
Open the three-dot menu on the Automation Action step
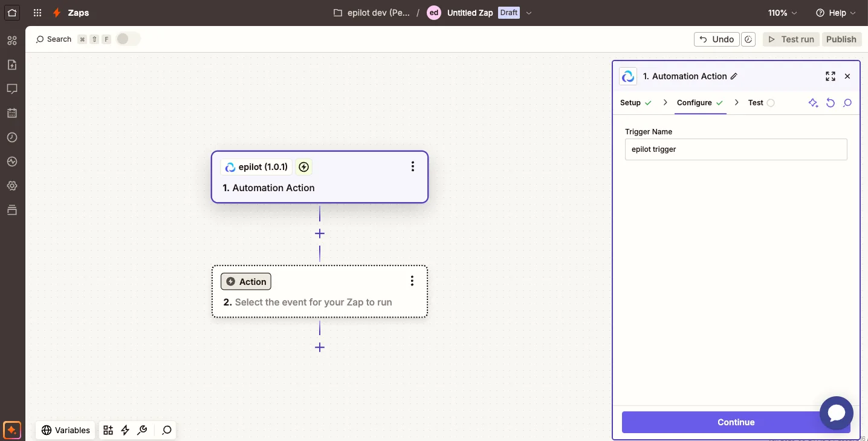pyautogui.click(x=413, y=166)
